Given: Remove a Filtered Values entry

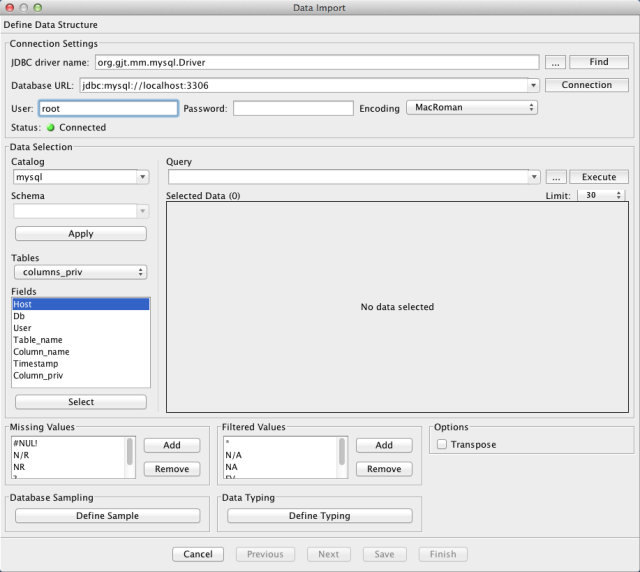Looking at the screenshot, I should 384,469.
